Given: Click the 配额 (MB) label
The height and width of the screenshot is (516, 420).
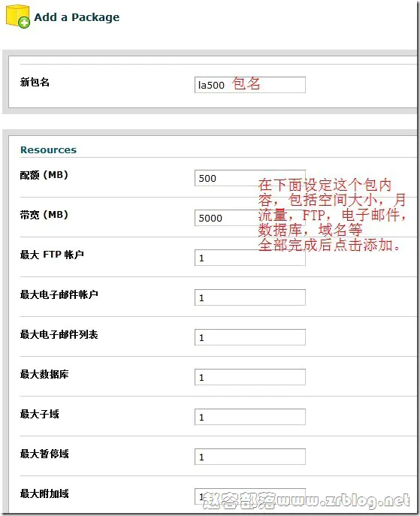Looking at the screenshot, I should pos(44,175).
